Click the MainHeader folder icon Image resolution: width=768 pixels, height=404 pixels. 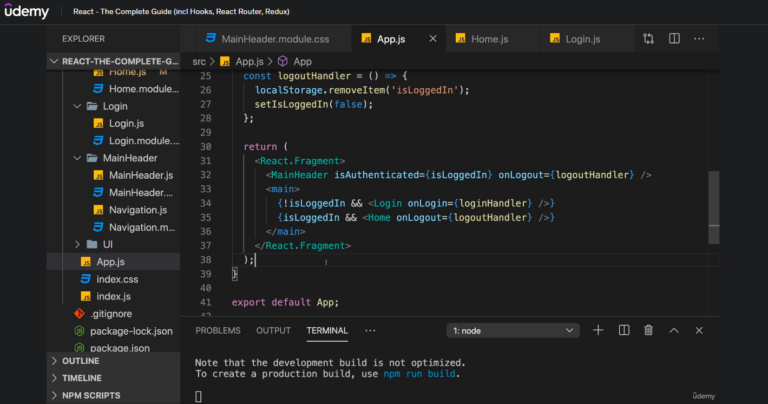(x=92, y=158)
